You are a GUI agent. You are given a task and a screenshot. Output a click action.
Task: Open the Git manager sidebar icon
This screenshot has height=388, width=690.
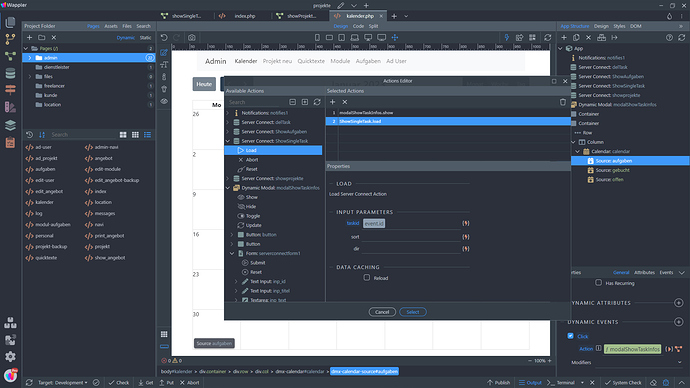10,39
